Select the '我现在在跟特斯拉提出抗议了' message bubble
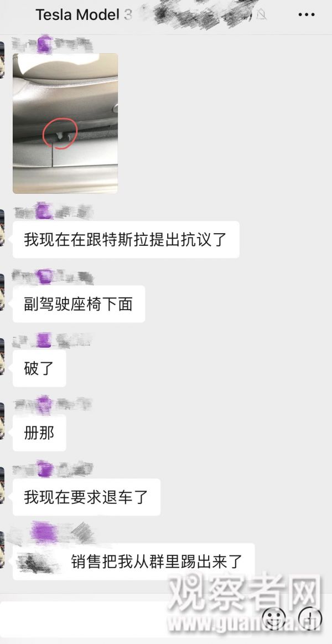332x644 pixels. [126, 239]
